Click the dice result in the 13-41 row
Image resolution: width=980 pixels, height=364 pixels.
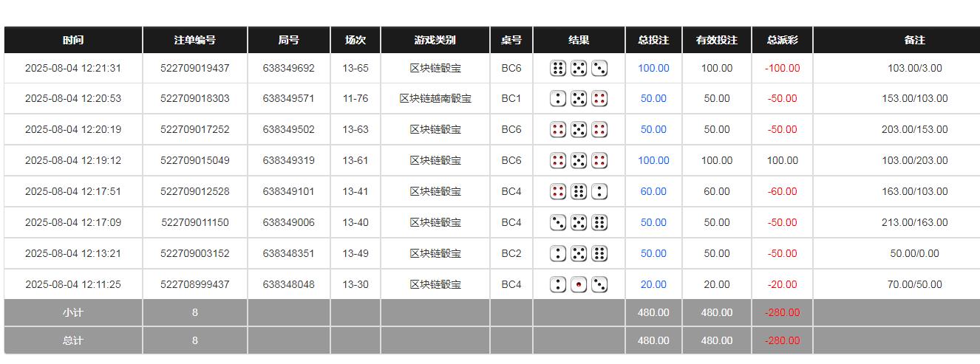click(579, 192)
